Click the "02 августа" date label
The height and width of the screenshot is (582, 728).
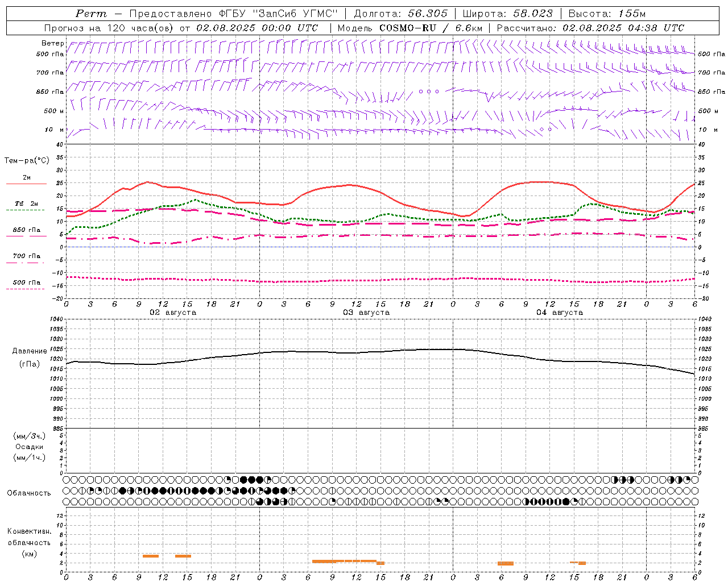tap(173, 313)
